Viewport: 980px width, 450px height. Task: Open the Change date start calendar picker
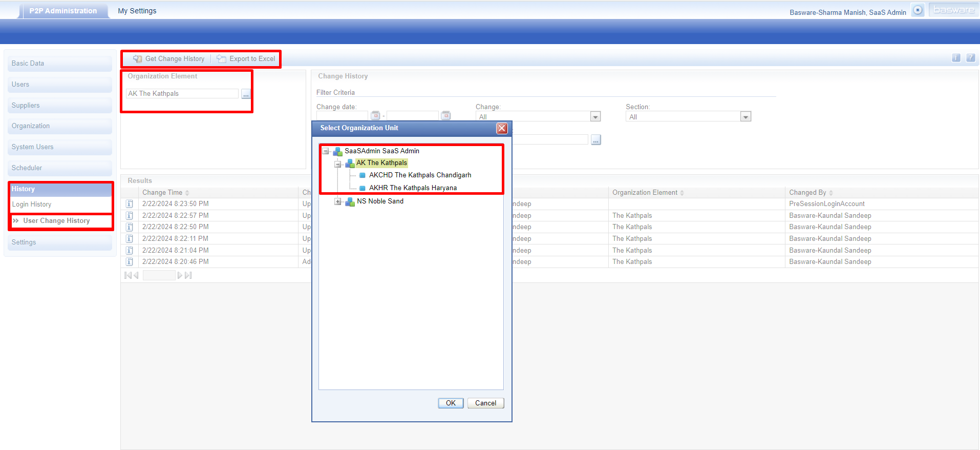pyautogui.click(x=375, y=115)
